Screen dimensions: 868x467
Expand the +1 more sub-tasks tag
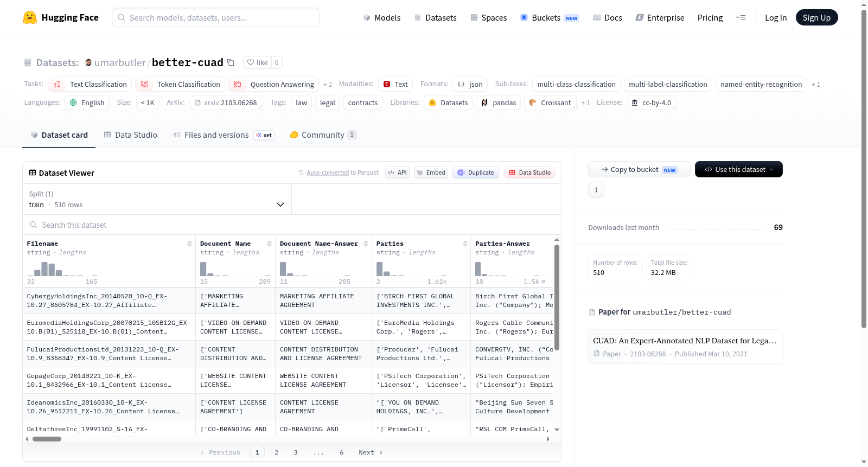815,84
